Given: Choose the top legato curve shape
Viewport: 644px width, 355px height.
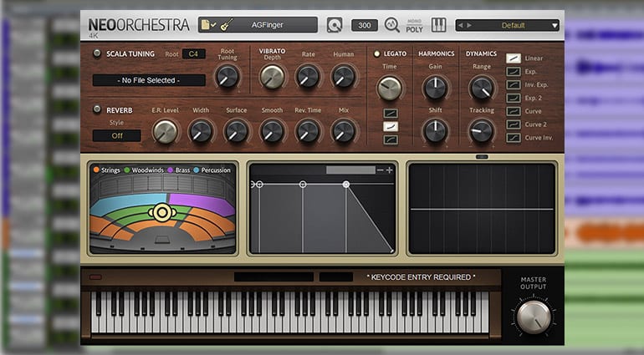Looking at the screenshot, I should (x=391, y=114).
